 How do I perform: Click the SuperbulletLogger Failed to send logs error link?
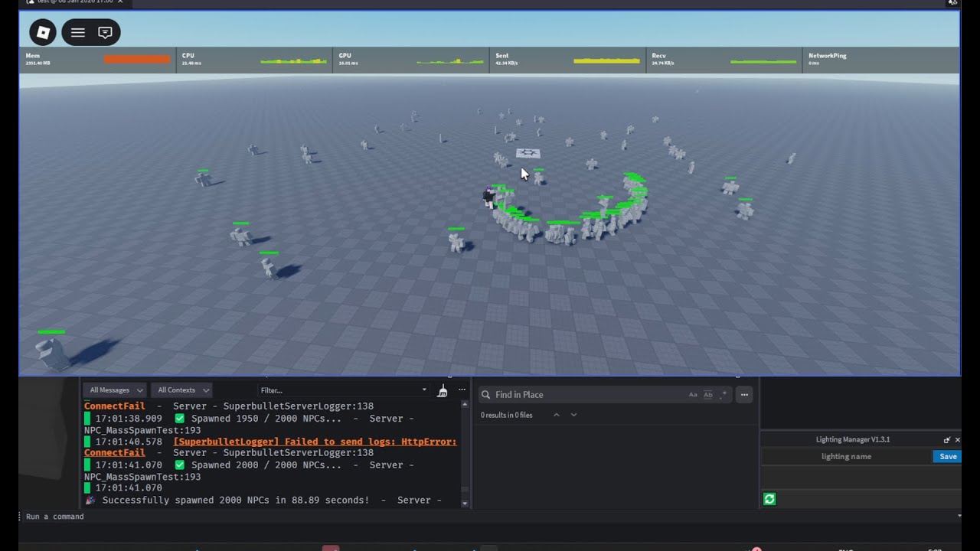[315, 442]
